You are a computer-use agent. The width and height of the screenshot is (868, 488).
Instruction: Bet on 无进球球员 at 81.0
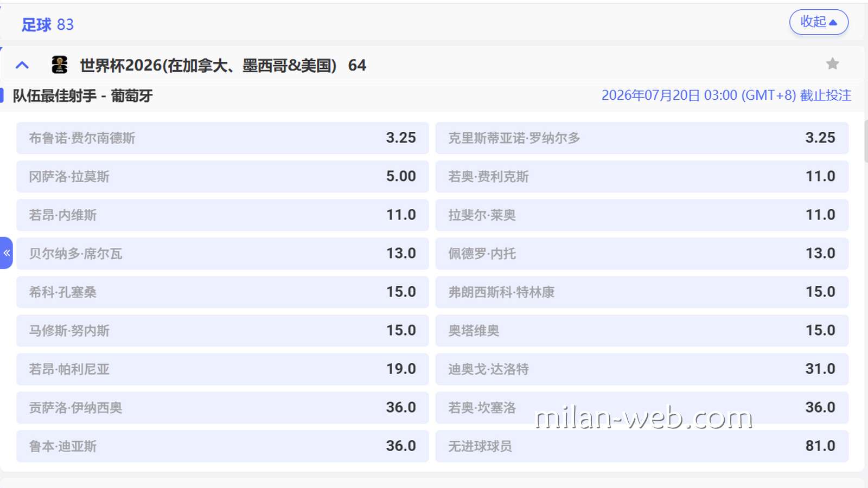point(642,446)
